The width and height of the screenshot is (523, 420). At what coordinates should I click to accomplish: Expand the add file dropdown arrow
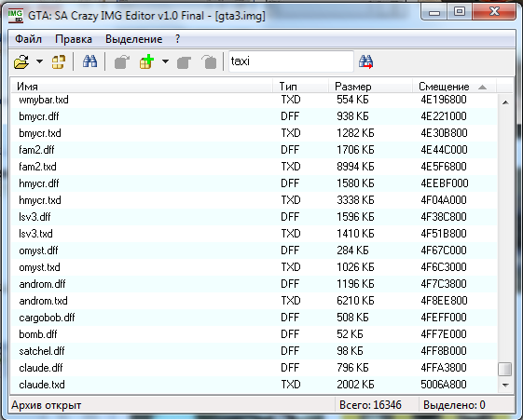(165, 61)
